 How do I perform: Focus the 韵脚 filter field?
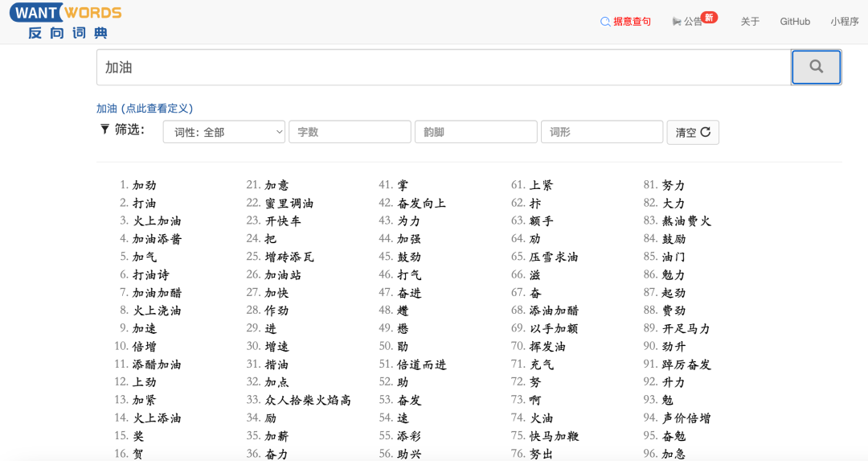[x=476, y=132]
